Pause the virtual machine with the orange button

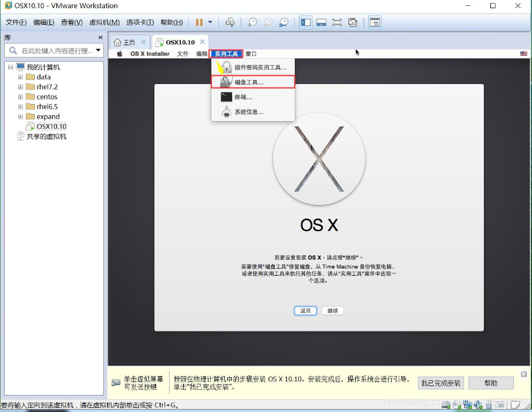pyautogui.click(x=199, y=22)
